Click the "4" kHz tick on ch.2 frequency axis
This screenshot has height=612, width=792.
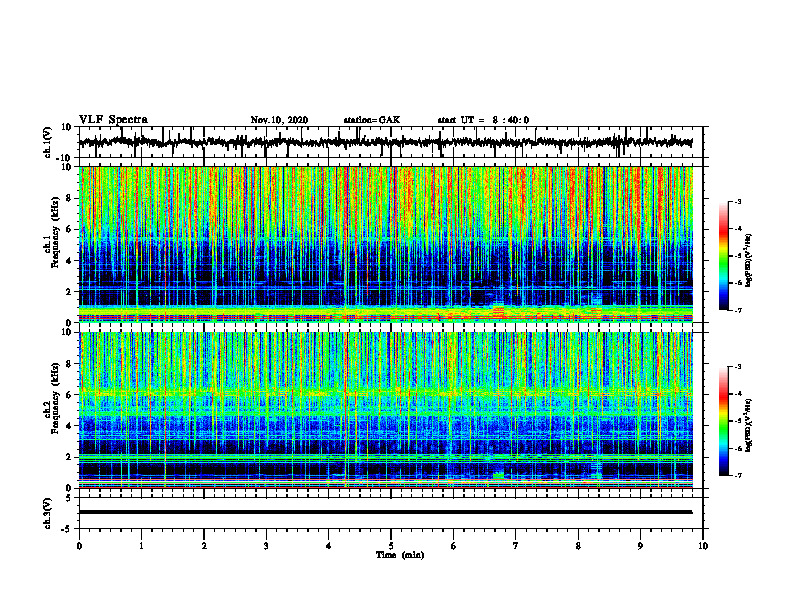[70, 426]
